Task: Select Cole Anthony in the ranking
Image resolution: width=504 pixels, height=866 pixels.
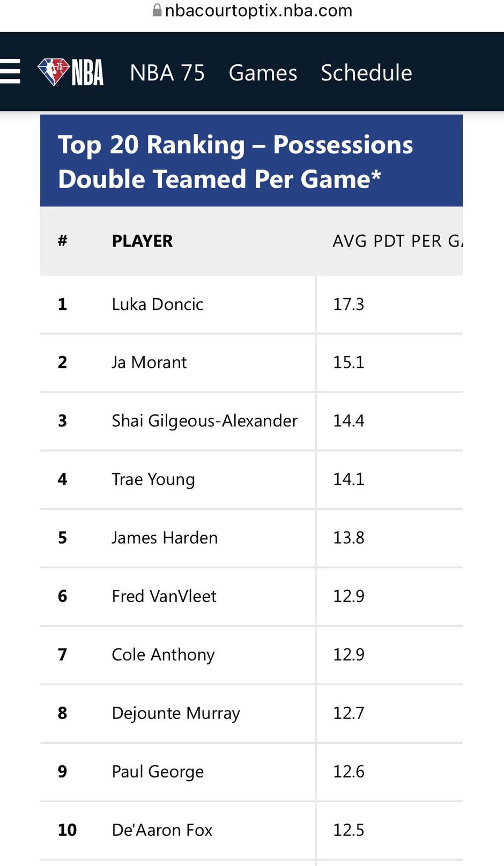Action: [163, 655]
